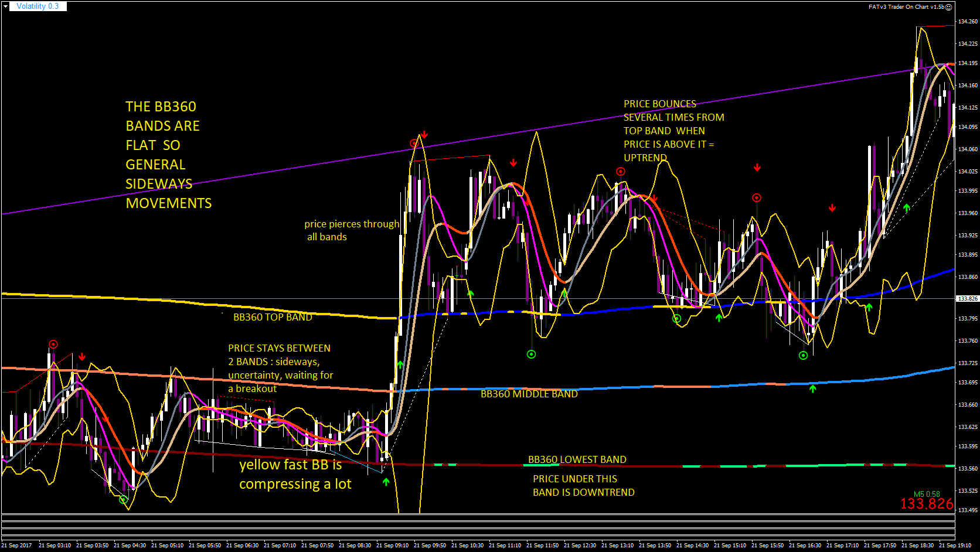Click the green M5 0:58 candle timer
The width and height of the screenshot is (980, 552).
(927, 494)
